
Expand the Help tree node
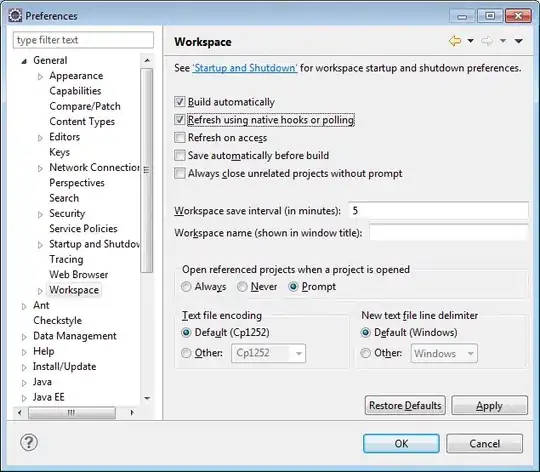pos(24,352)
